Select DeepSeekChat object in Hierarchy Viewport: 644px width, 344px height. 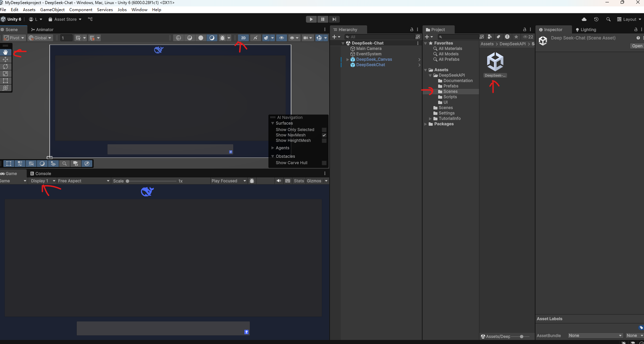[x=371, y=65]
